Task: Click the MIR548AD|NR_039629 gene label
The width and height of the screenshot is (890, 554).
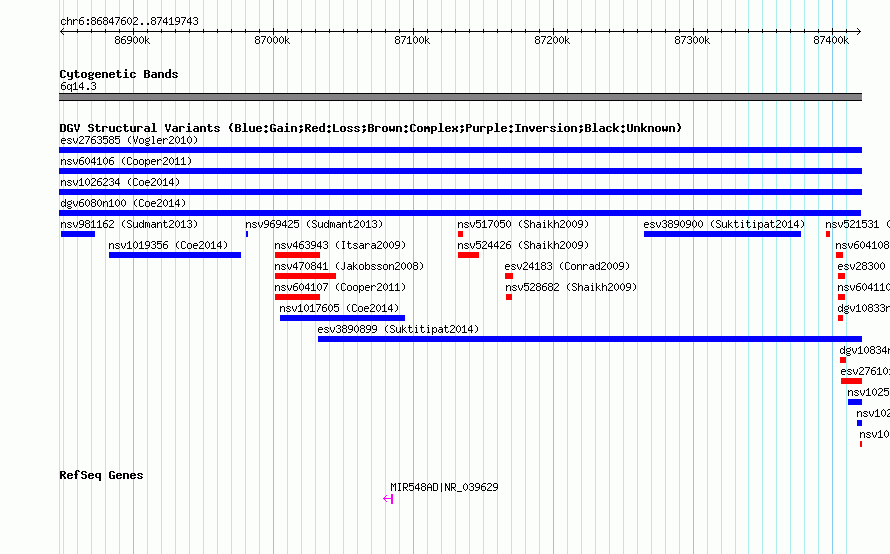Action: tap(444, 487)
